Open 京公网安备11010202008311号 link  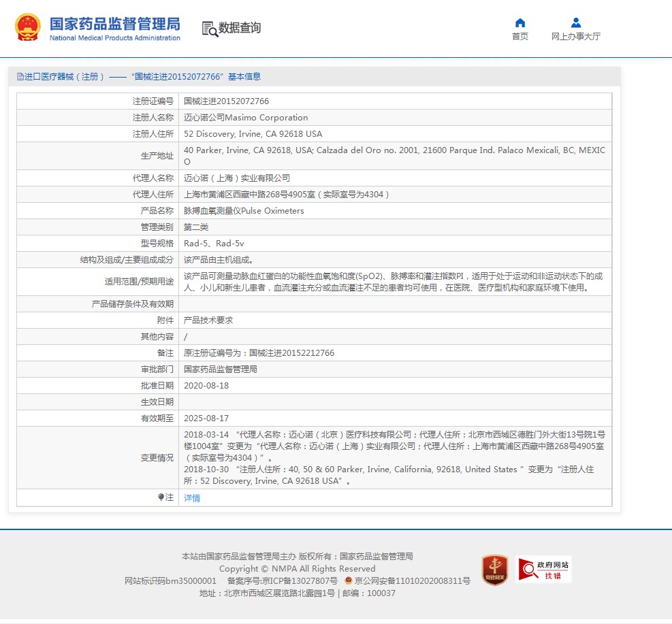tap(413, 580)
